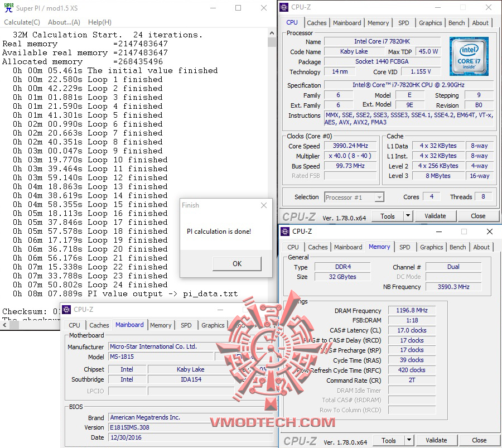
Task: Expand Tools dropdown arrow in Memory CPU-Z
Action: pyautogui.click(x=409, y=441)
